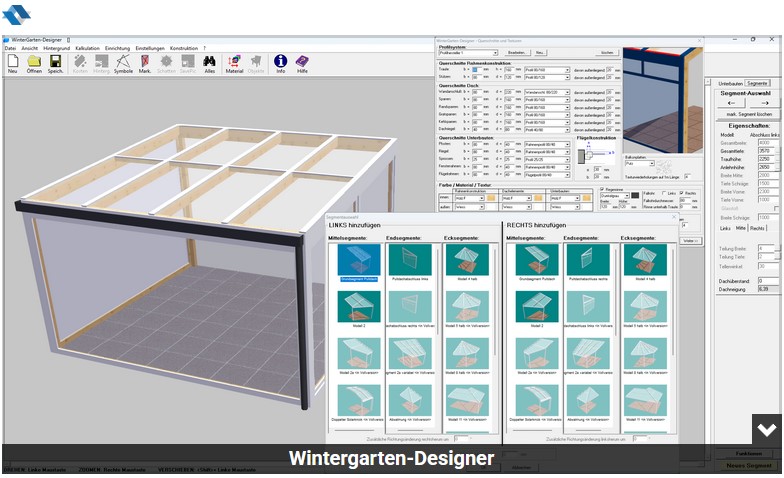Open the Konstruktion menu
Viewport: 784px width, 478px height.
pyautogui.click(x=184, y=48)
